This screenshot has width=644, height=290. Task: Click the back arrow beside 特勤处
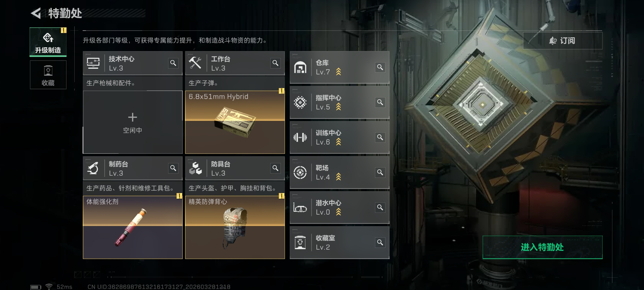[36, 13]
